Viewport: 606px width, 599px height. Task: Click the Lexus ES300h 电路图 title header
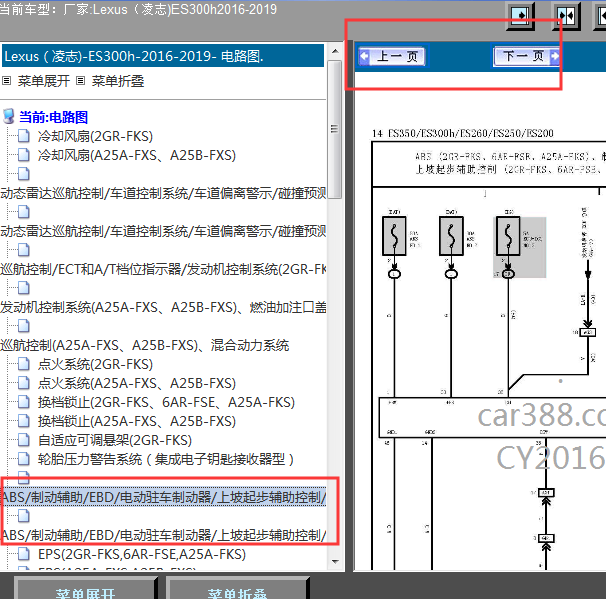(x=163, y=56)
